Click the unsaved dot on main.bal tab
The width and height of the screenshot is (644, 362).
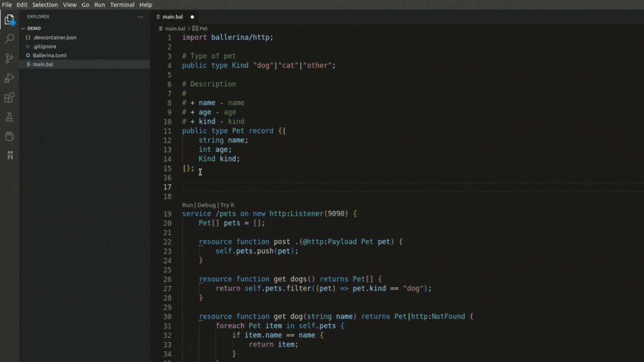point(192,17)
